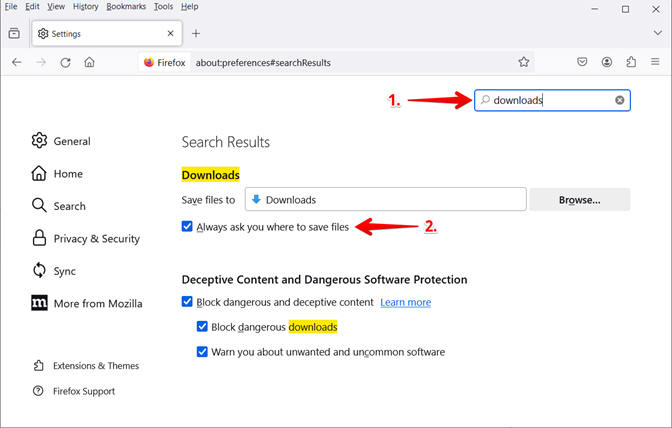Follow the Learn more link
The image size is (672, 428).
(x=405, y=302)
